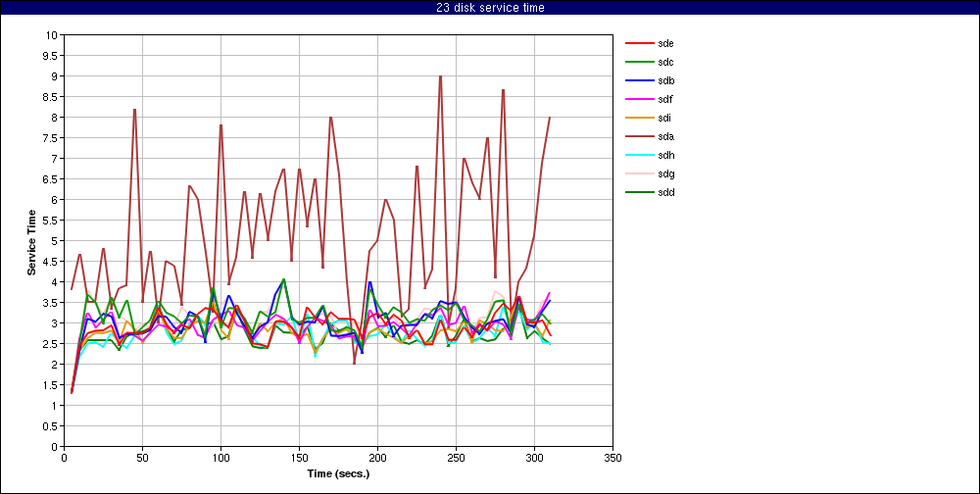Click the blue sdb legend line swatch

(638, 80)
